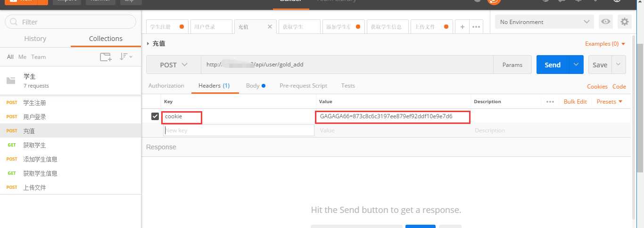Viewport: 644px width, 228px height.
Task: Filter collections by Me
Action: tap(22, 57)
